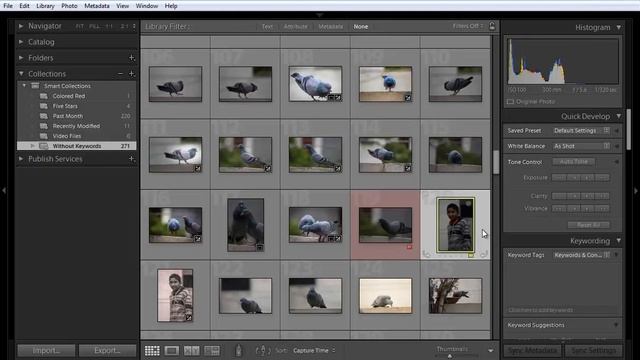This screenshot has height=360, width=640.
Task: Click the Reset All button
Action: pyautogui.click(x=589, y=225)
